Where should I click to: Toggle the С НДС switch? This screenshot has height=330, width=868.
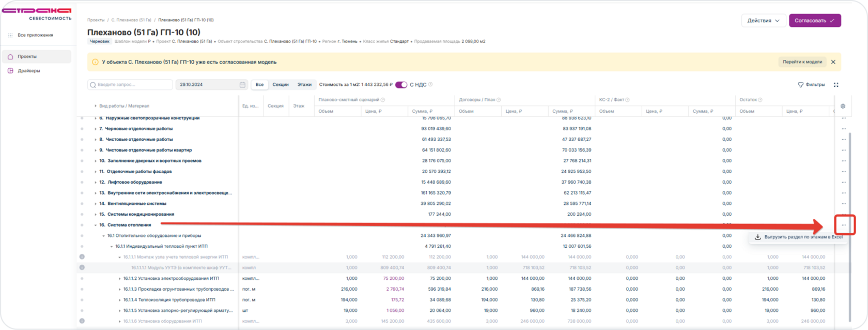click(401, 85)
